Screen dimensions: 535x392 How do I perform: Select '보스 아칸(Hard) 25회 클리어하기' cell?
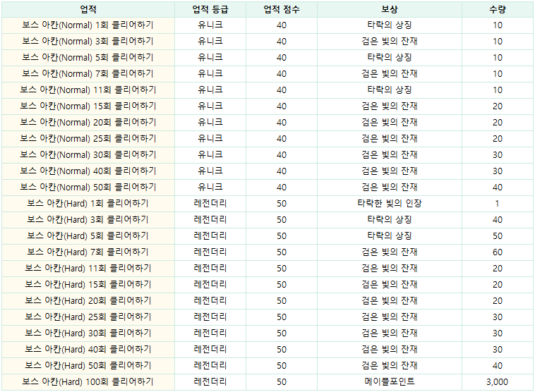88,317
